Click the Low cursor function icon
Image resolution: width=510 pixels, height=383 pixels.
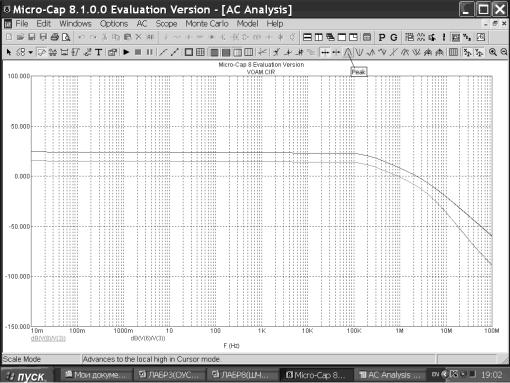point(382,52)
